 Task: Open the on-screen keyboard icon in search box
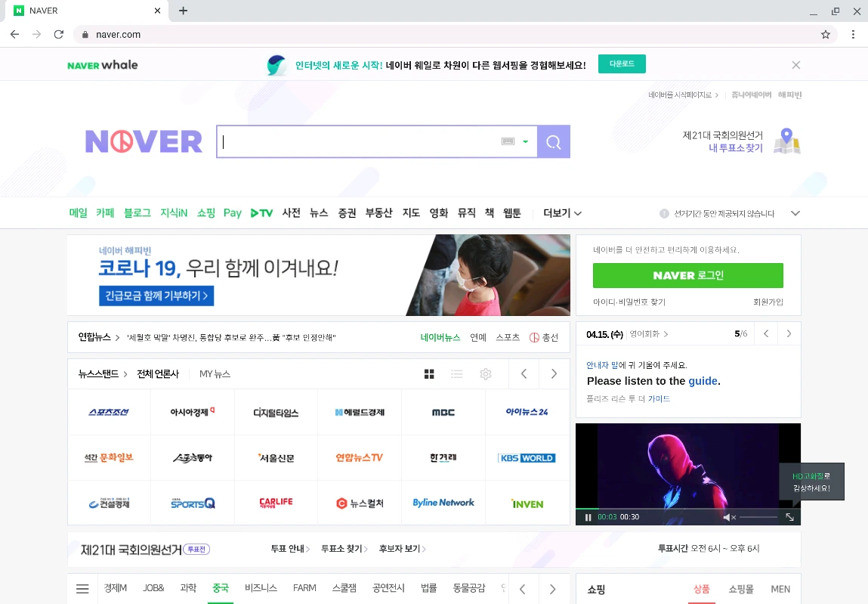508,142
